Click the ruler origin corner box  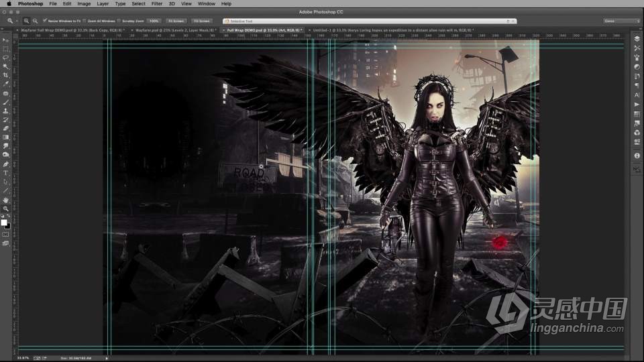click(x=15, y=36)
